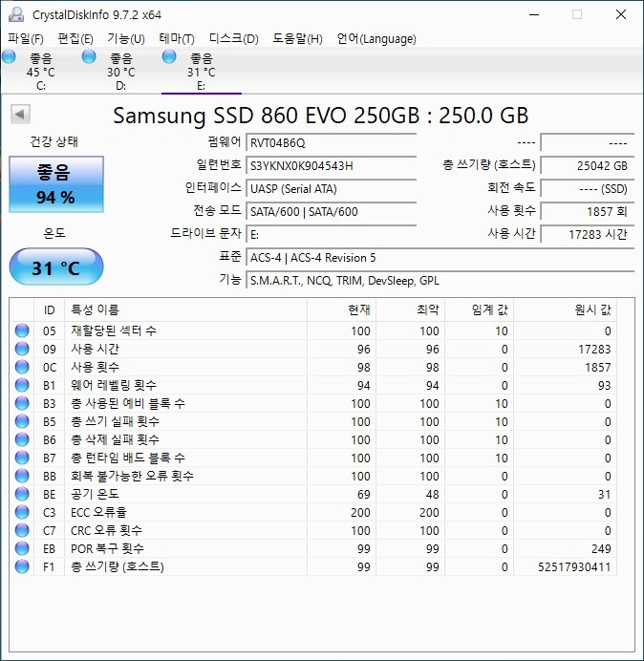644x661 pixels.
Task: Click status orb for 09 사용 시간
Action: [x=22, y=349]
